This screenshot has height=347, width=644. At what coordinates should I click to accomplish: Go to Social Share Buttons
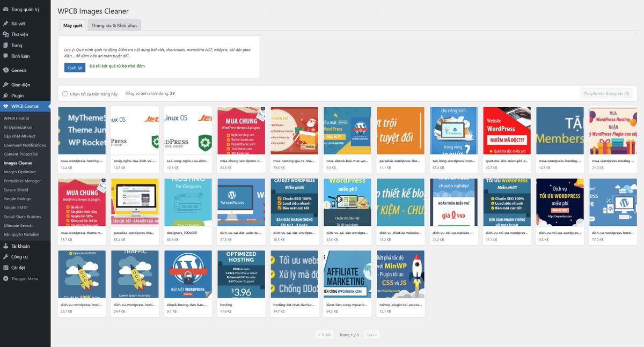(22, 217)
